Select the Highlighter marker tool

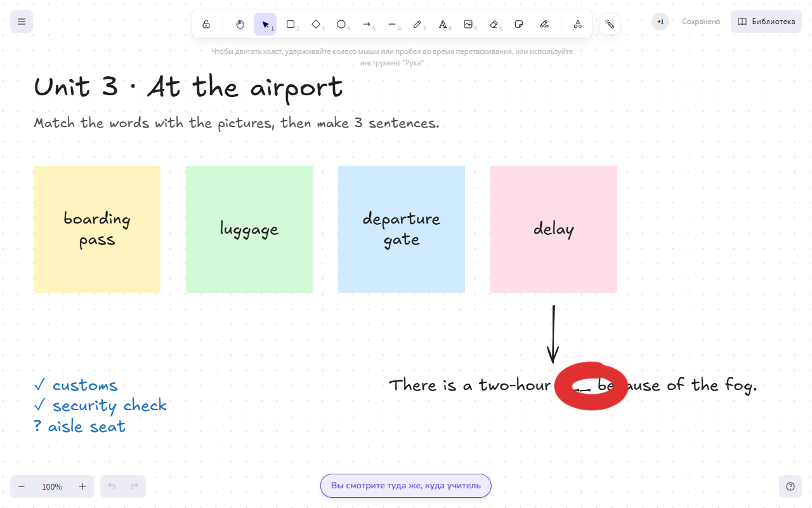tap(544, 24)
